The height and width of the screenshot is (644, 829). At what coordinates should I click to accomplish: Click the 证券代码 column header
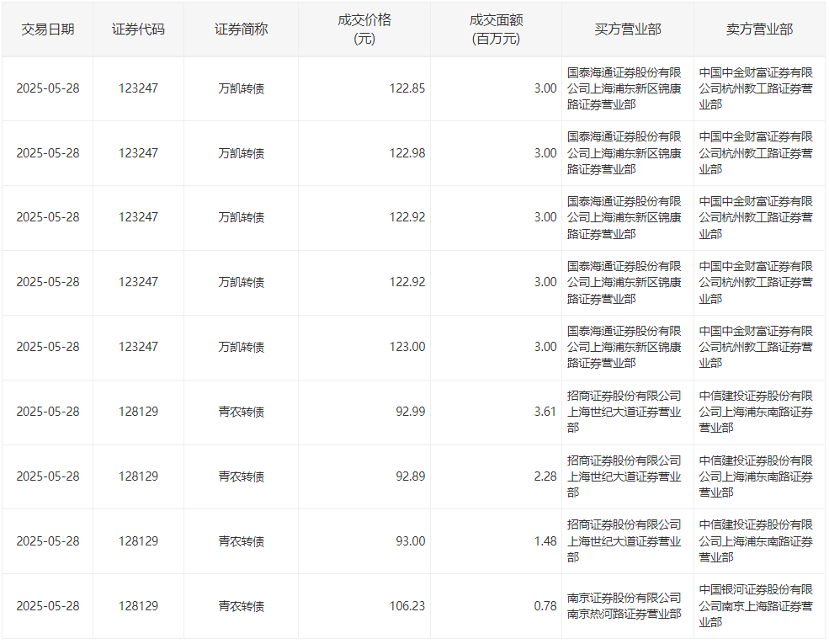click(x=138, y=29)
